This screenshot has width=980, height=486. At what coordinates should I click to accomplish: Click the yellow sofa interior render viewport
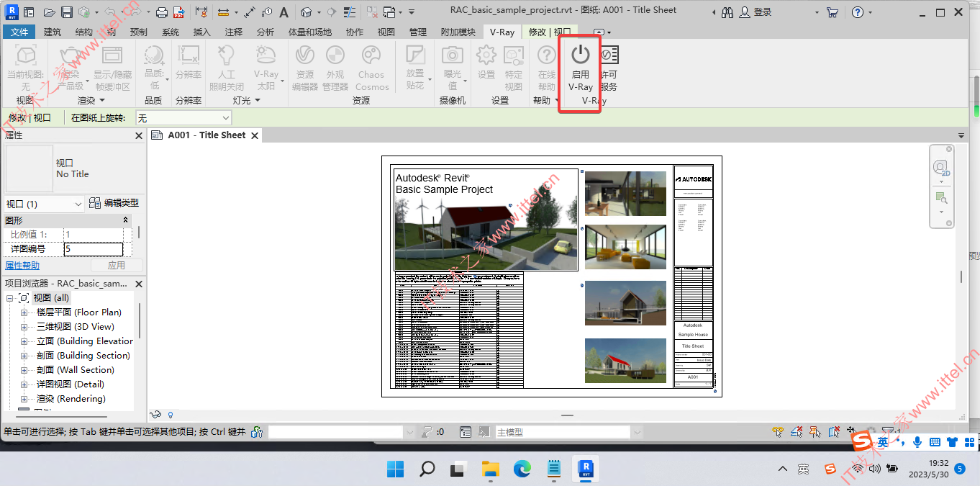[626, 247]
